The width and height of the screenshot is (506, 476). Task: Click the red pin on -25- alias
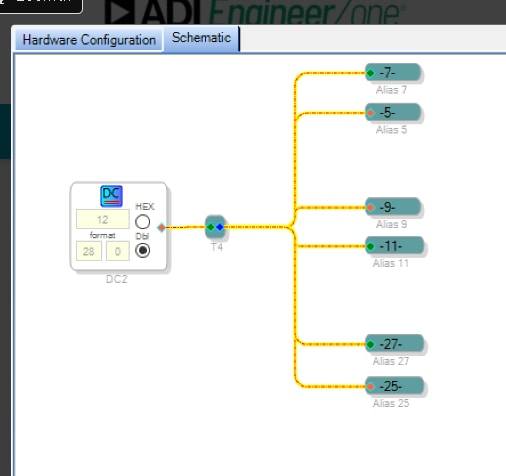click(x=370, y=387)
